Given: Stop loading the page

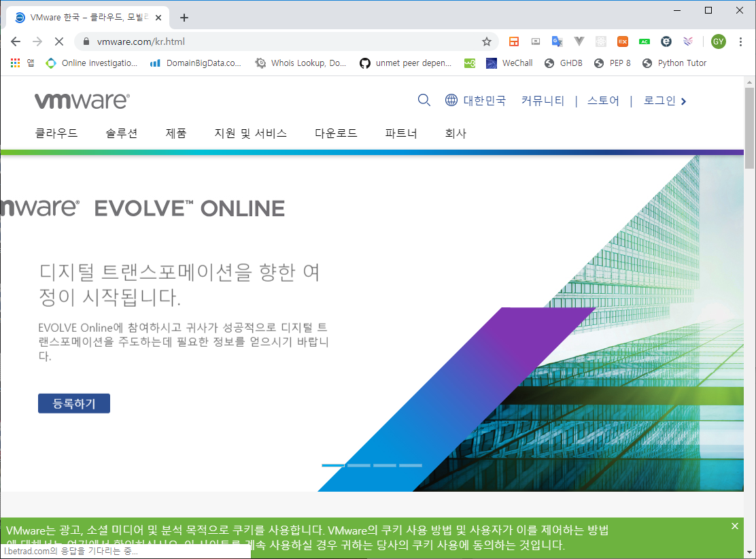Looking at the screenshot, I should click(59, 41).
